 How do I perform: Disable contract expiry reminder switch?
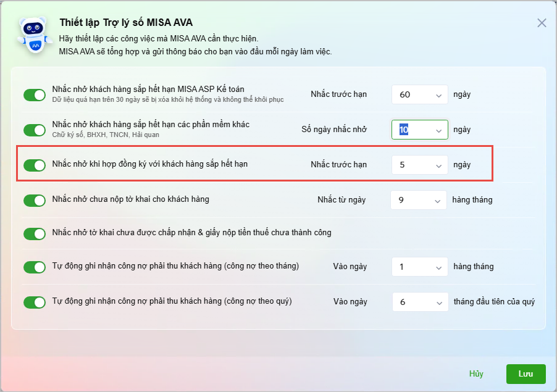35,165
